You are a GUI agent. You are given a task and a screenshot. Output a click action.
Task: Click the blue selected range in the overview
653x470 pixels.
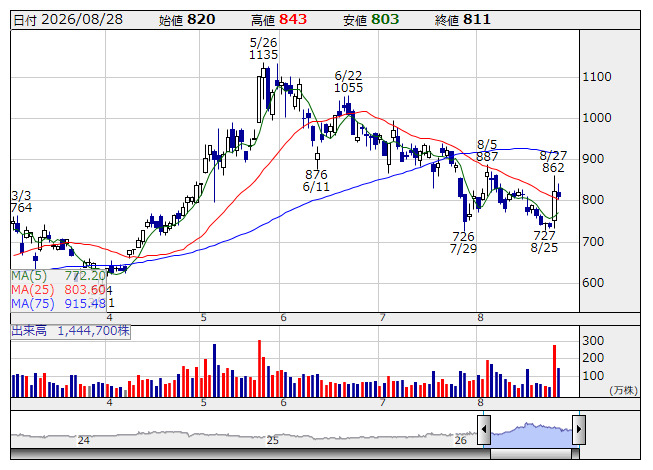(531, 434)
